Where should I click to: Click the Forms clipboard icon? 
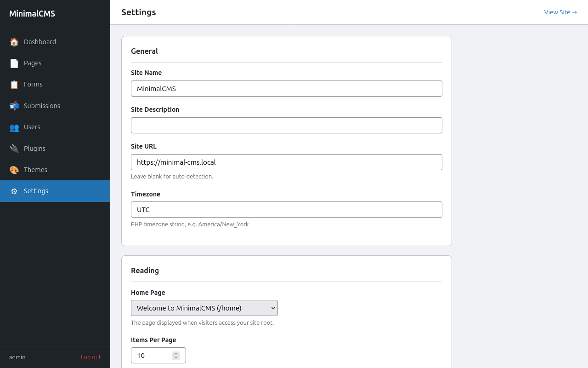coord(14,84)
